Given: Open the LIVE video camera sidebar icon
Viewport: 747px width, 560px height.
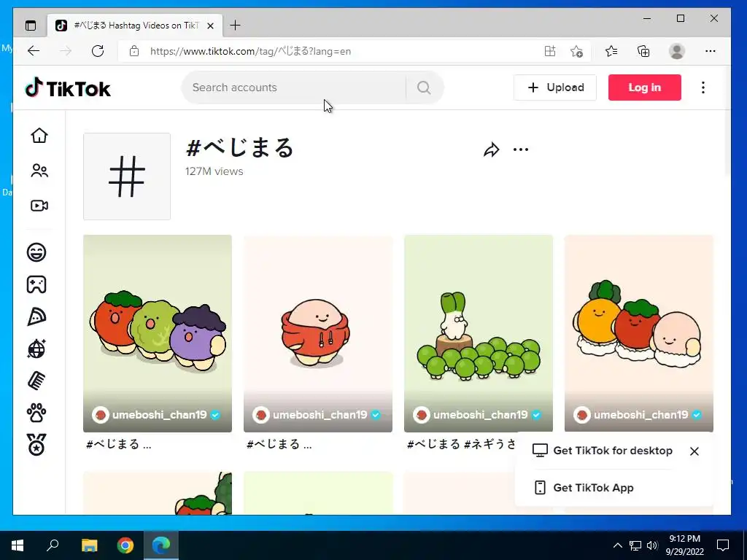Looking at the screenshot, I should pos(39,206).
